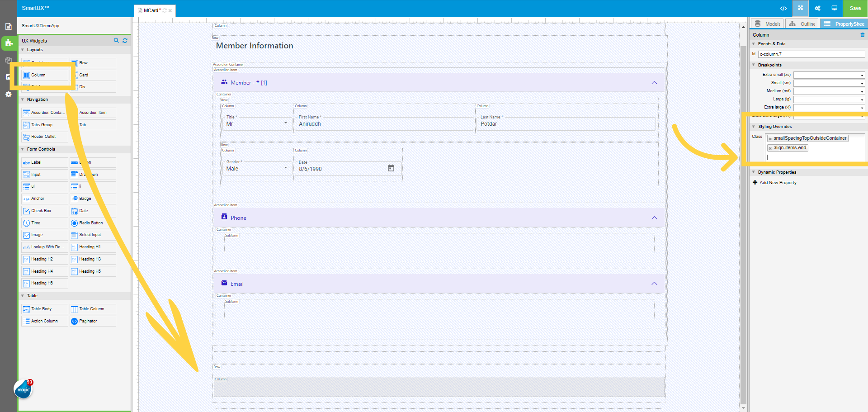This screenshot has width=868, height=412.
Task: Click the code view icon in top toolbar
Action: tap(783, 8)
